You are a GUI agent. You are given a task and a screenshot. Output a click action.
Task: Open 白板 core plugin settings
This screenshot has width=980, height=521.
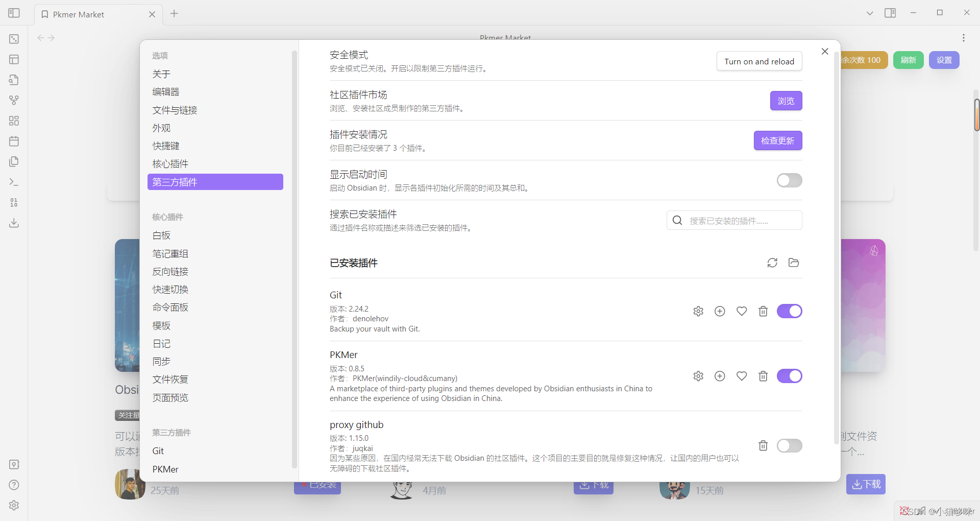(215, 235)
